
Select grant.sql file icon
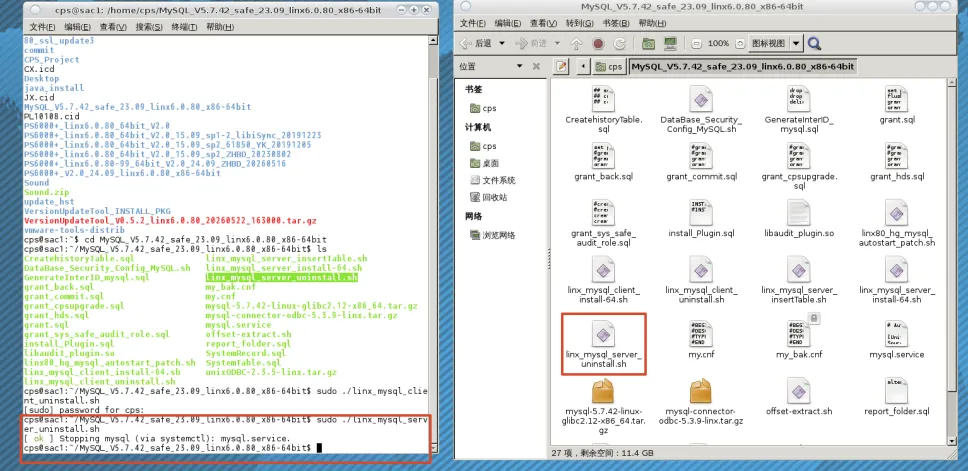coord(896,99)
